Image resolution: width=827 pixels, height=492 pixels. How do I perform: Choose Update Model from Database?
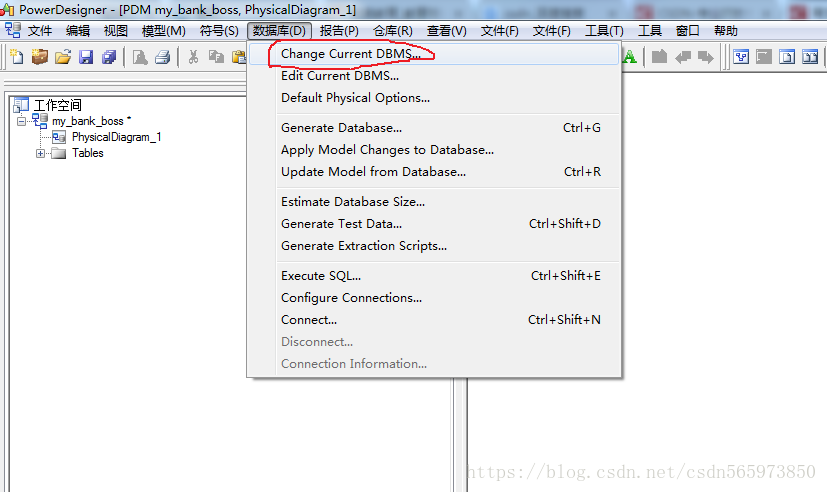tap(433, 172)
